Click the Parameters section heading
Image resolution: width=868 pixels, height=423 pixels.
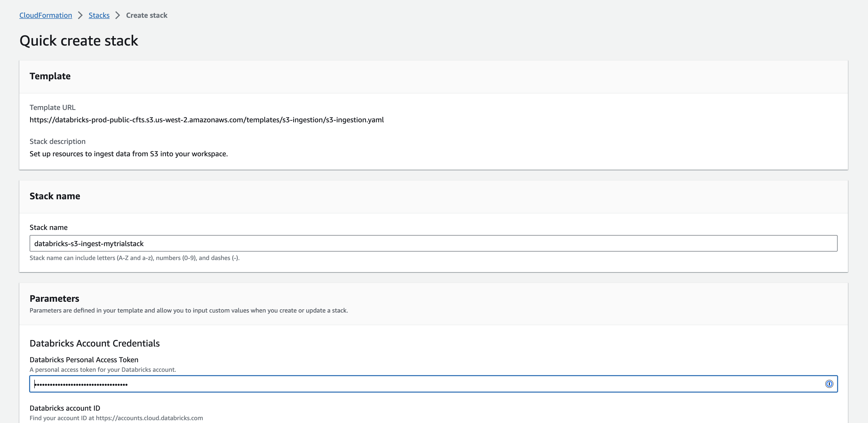54,298
